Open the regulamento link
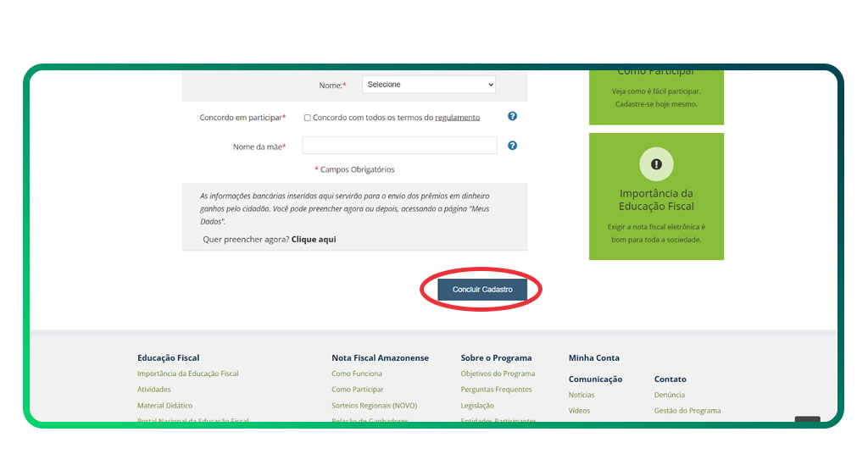The height and width of the screenshot is (454, 868). tap(457, 118)
